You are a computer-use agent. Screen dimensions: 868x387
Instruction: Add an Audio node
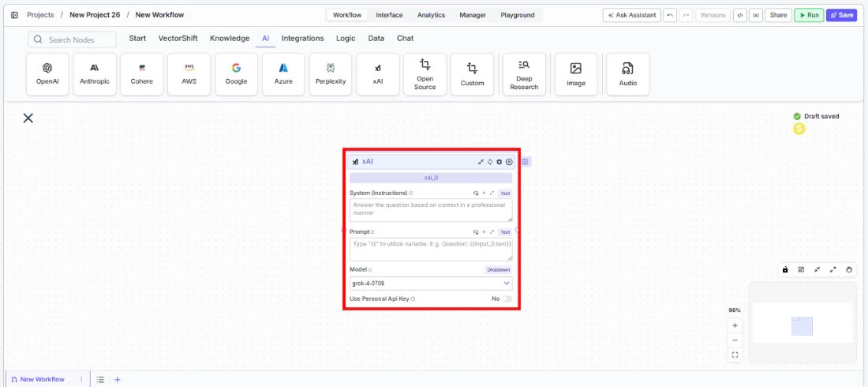[x=628, y=74]
